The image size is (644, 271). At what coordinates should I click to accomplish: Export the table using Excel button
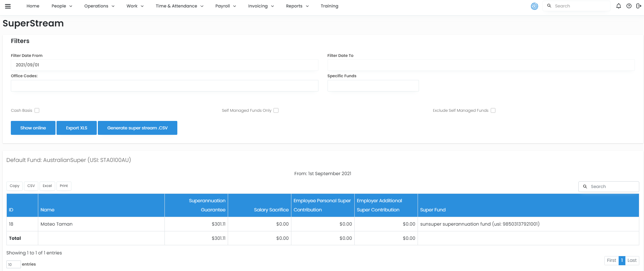(x=47, y=186)
